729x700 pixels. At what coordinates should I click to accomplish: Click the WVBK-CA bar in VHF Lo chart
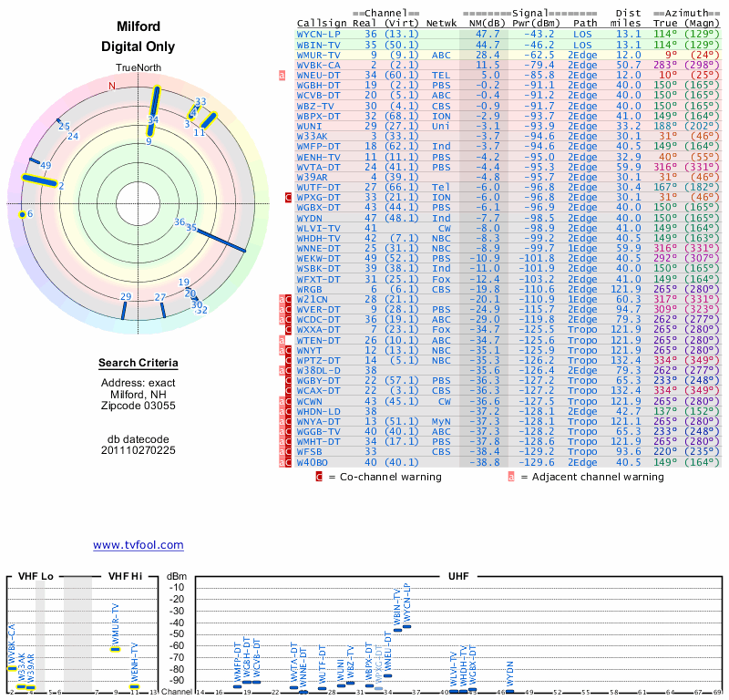[x=11, y=668]
